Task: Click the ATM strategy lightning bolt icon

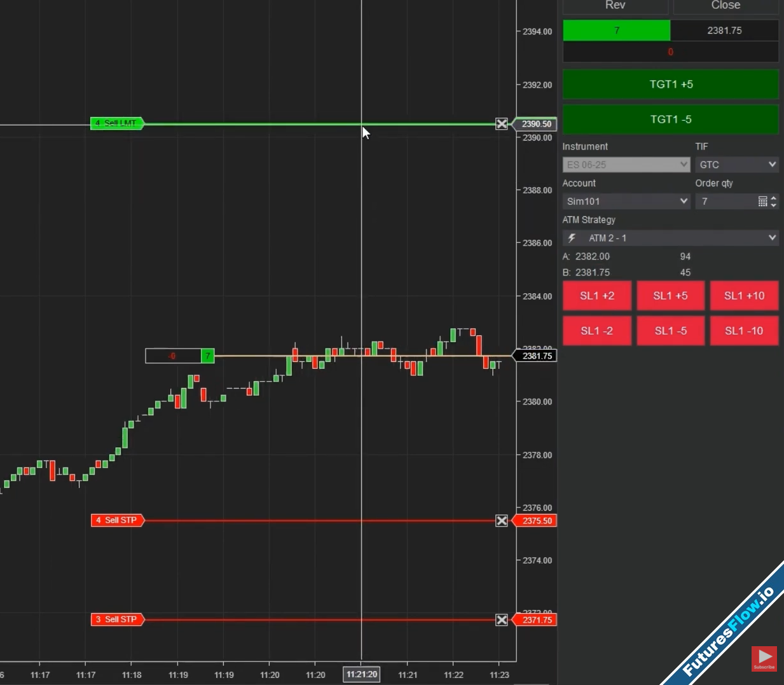Action: [572, 238]
